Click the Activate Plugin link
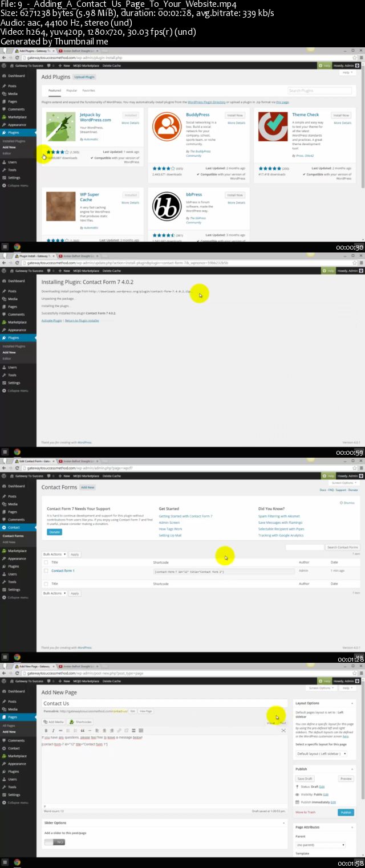365x868 pixels. click(x=52, y=320)
